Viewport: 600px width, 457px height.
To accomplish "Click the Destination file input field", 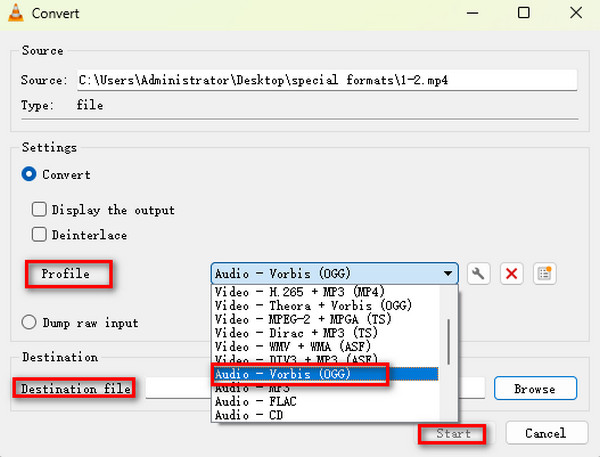I will point(315,388).
